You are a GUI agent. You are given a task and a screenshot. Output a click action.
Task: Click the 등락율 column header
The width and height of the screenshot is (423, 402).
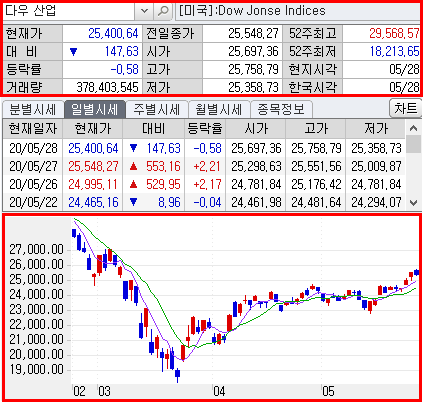pyautogui.click(x=205, y=128)
